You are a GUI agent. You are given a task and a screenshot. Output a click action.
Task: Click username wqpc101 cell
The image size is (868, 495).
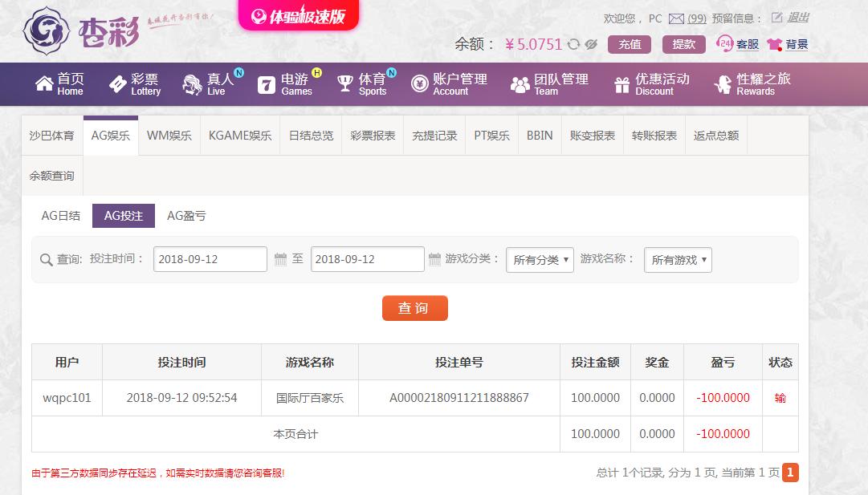click(67, 398)
